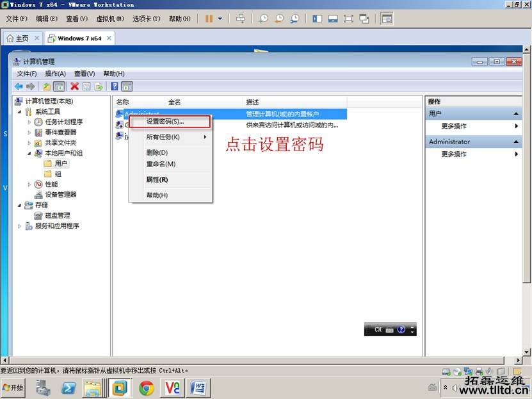Click the red delete X in console toolbar
532x399 pixels.
(x=75, y=86)
